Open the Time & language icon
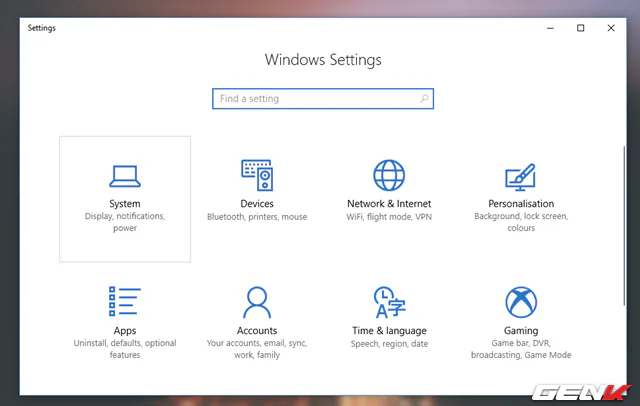Viewport: 640px width, 406px height. pos(389,302)
